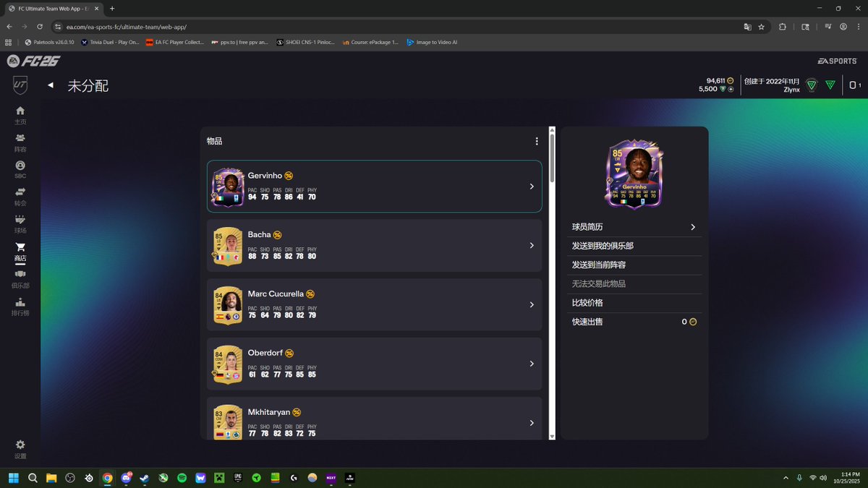Switch to FC Ultimate Team Web App tab

pos(53,8)
